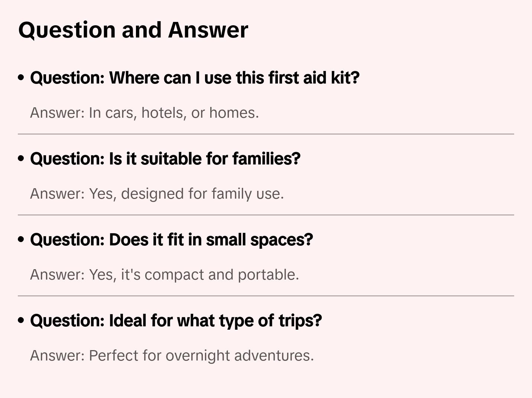Expand the 'Ideal for what type of trips?' question
The height and width of the screenshot is (398, 532).
176,321
